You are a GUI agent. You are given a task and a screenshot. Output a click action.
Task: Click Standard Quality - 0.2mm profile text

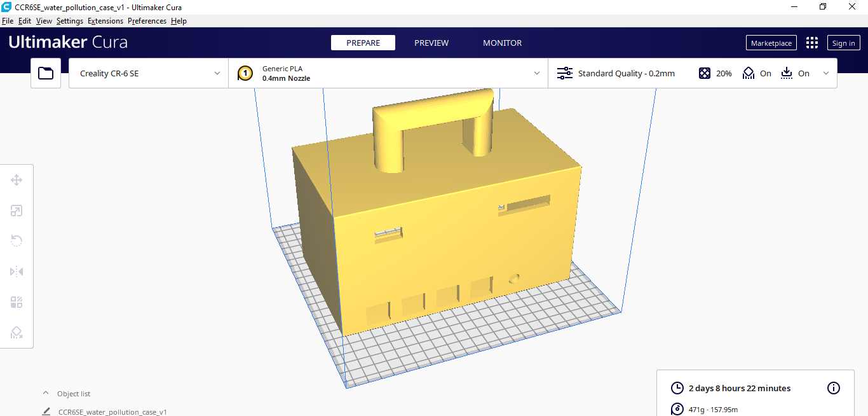[x=627, y=73]
